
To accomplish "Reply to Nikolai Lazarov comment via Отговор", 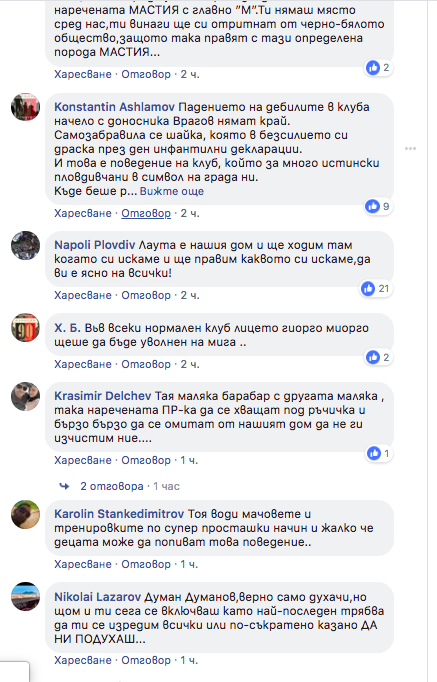I will (x=146, y=661).
